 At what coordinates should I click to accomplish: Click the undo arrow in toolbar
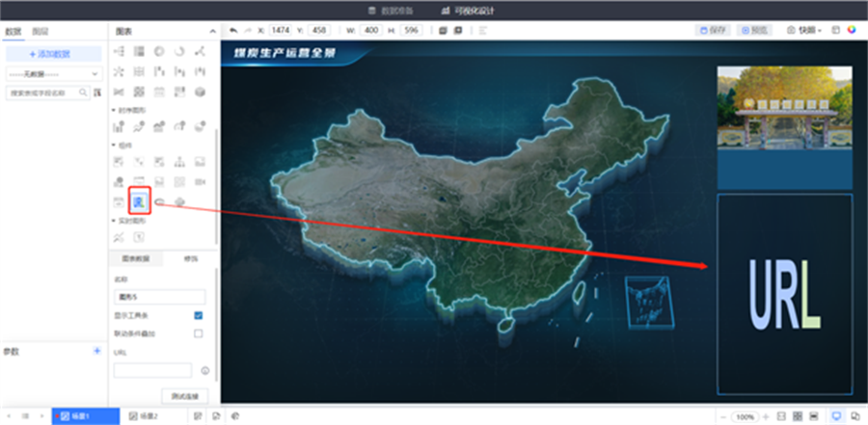pyautogui.click(x=233, y=30)
